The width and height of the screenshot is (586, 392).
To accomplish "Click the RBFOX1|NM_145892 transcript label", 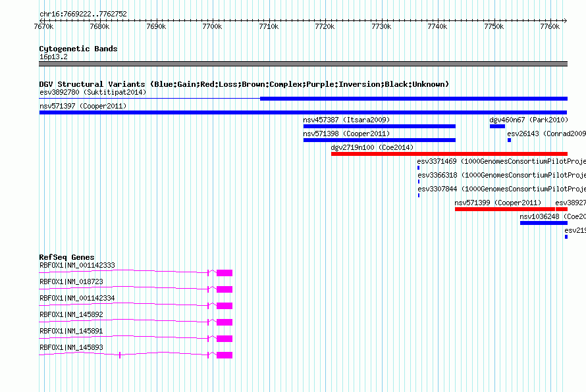I will pos(71,315).
